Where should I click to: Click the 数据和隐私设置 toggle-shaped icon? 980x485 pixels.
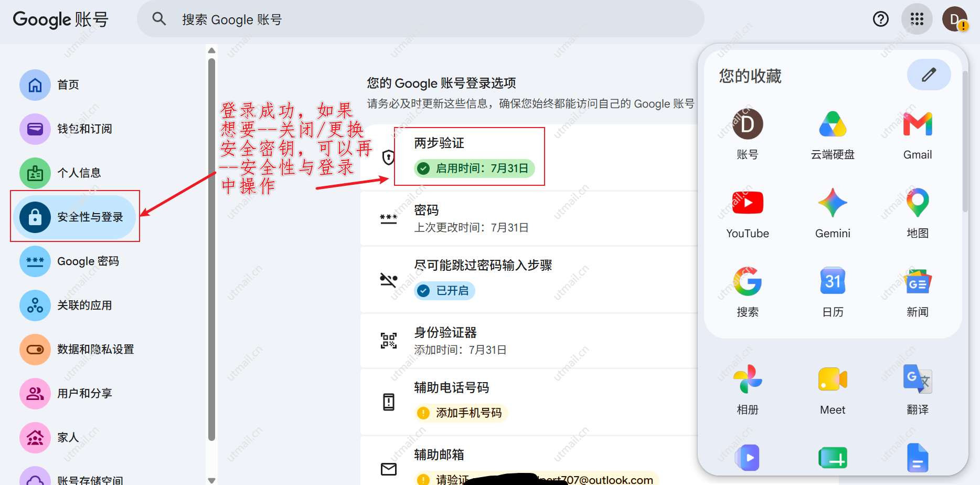[x=35, y=349]
